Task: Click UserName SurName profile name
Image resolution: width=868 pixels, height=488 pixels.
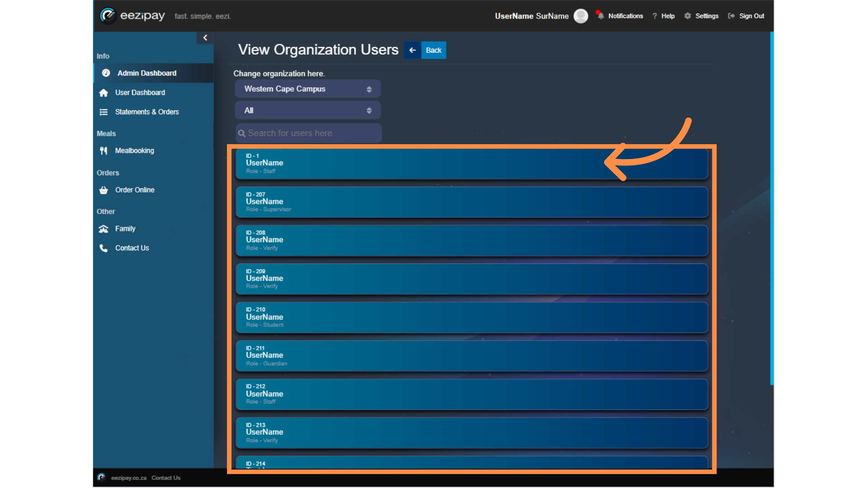Action: coord(532,16)
